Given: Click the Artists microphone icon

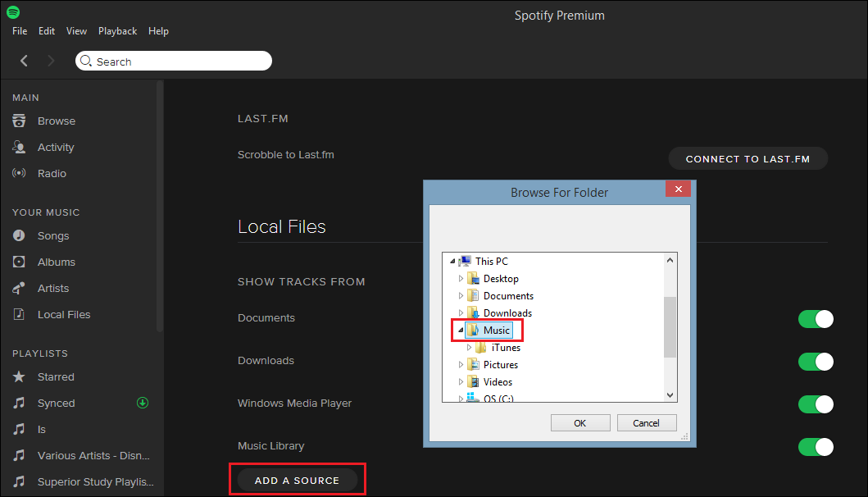Looking at the screenshot, I should coord(19,288).
